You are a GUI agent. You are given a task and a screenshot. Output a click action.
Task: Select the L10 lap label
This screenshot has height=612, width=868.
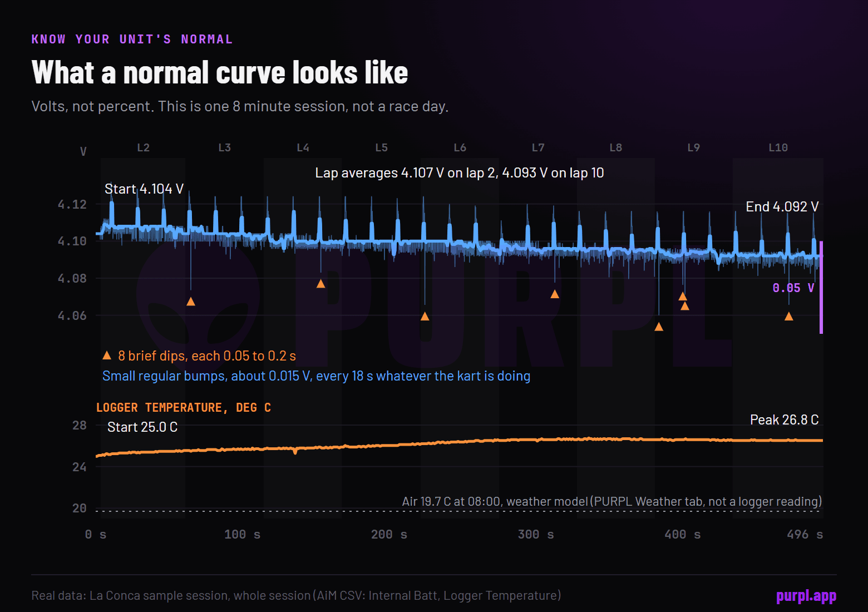tap(778, 147)
